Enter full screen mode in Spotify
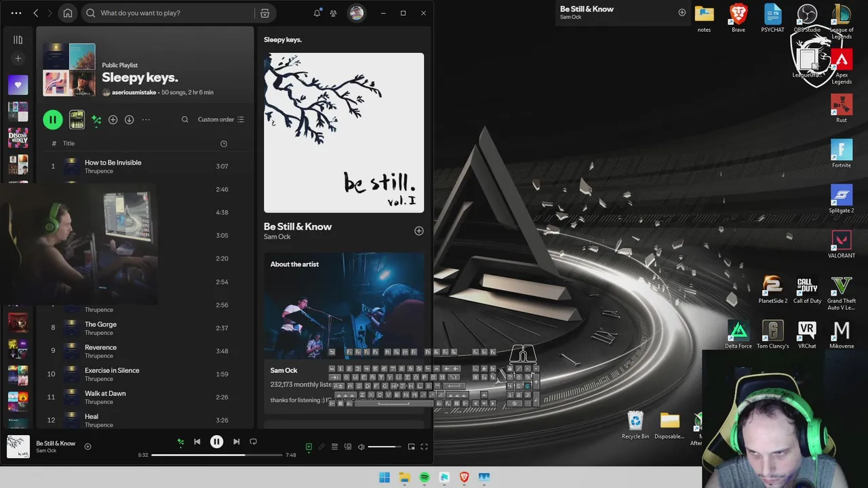Screen dimensions: 868x488 point(424,447)
